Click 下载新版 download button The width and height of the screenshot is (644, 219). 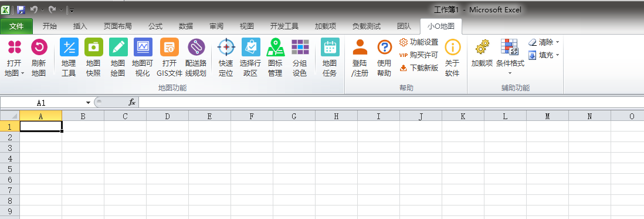tap(419, 68)
